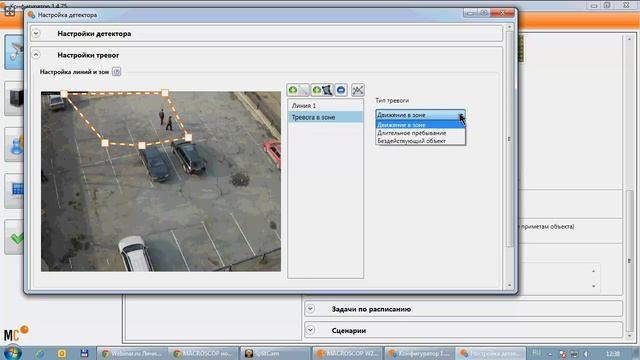Image resolution: width=640 pixels, height=360 pixels.
Task: Click the camera icon in Configurator sidebar
Action: tap(15, 52)
